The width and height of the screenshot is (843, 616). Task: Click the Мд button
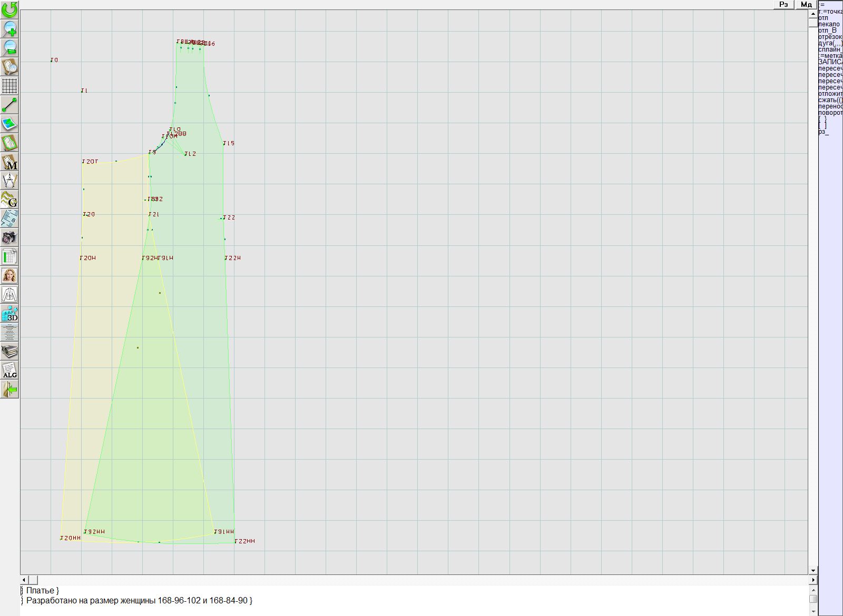coord(806,5)
